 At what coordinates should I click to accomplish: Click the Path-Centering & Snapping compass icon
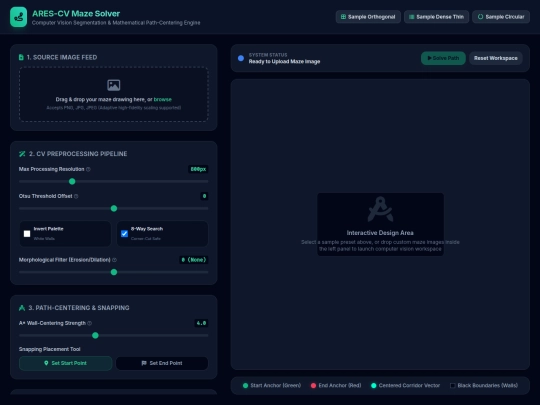[x=22, y=308]
